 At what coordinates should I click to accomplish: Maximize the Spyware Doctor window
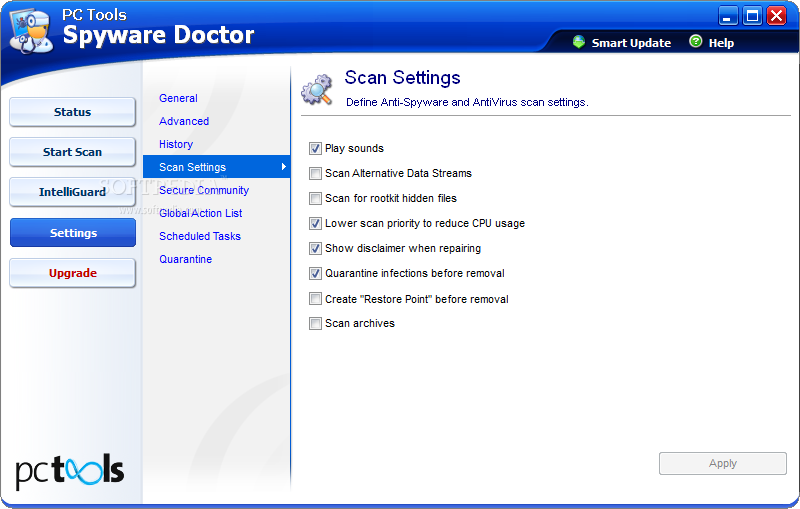(752, 16)
